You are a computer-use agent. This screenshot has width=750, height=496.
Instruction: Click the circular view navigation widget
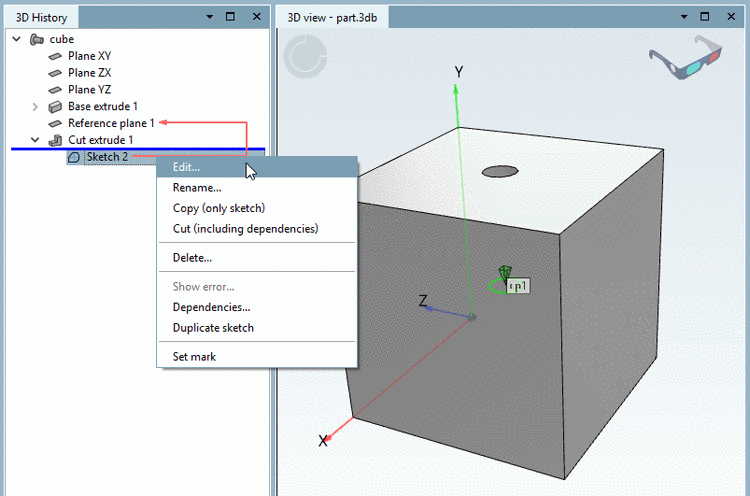(306, 56)
